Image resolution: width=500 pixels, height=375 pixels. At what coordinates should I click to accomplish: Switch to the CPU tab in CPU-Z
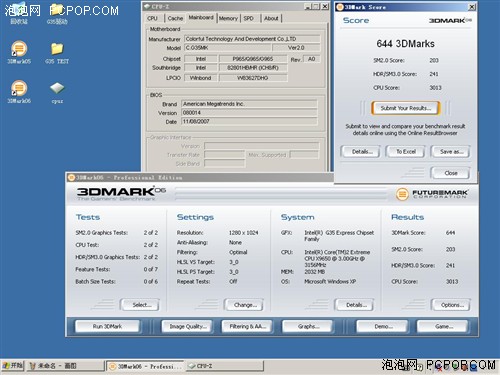pos(152,18)
